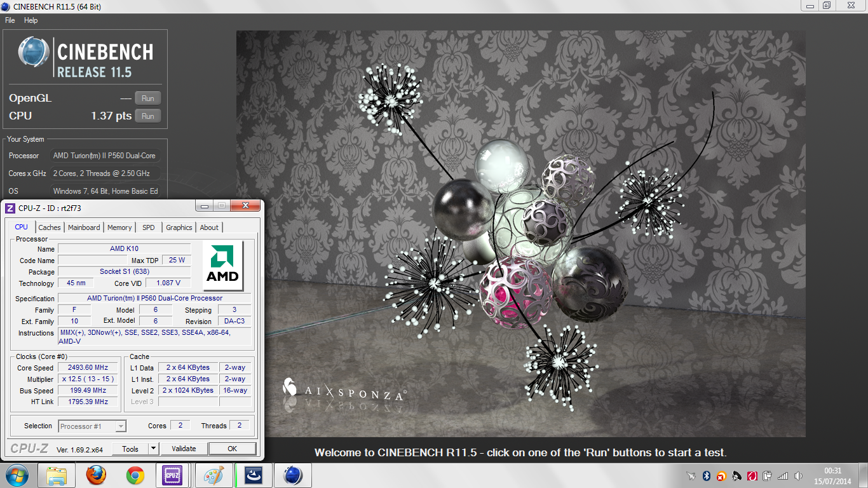Click the orange tray icon with red X

pyautogui.click(x=721, y=475)
